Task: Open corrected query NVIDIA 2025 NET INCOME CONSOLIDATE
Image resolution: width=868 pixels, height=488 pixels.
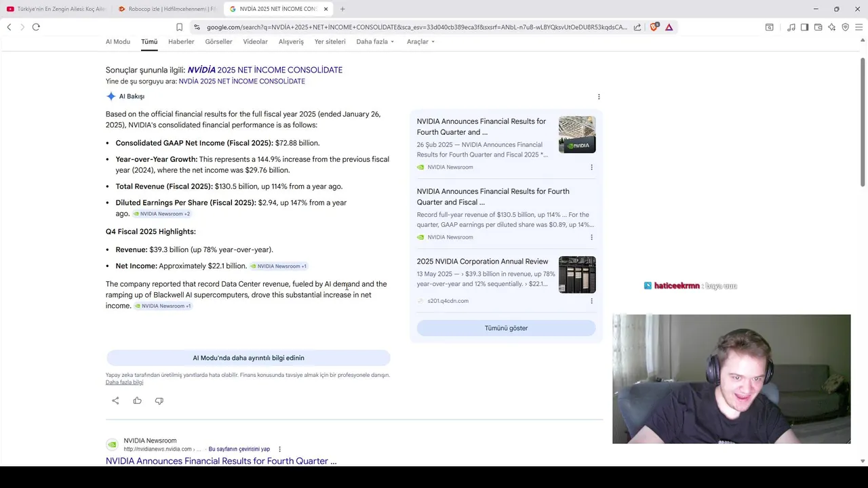Action: (265, 70)
